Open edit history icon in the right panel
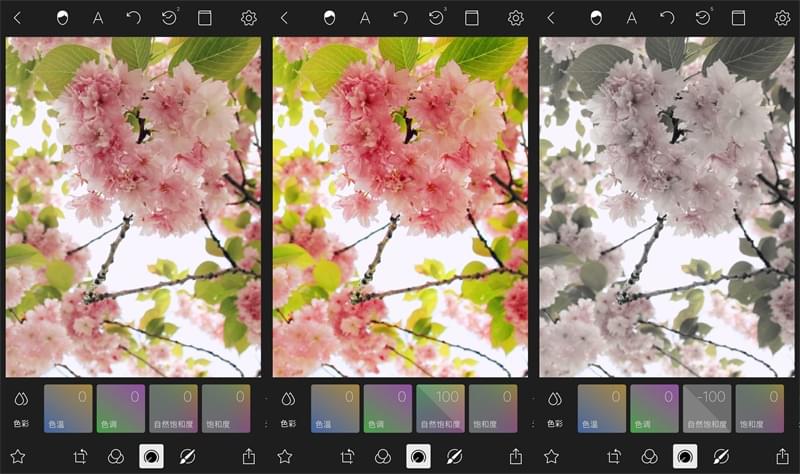This screenshot has height=474, width=800. tap(703, 18)
